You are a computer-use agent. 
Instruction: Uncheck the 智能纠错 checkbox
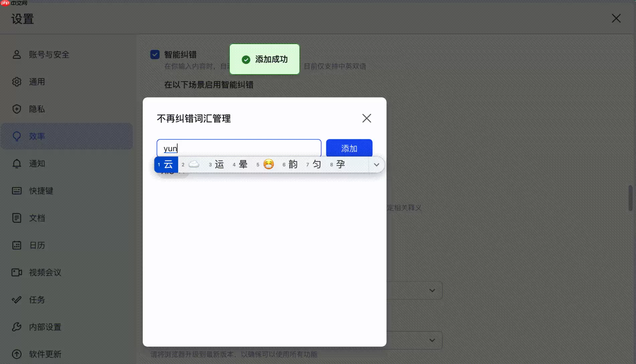pos(154,54)
